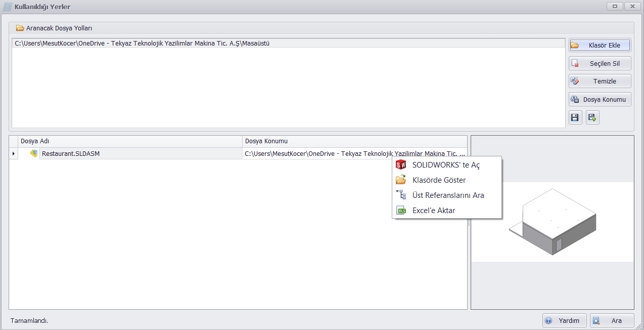Choose SOLIDWORKS' te Aç from the context menu
The width and height of the screenshot is (644, 330).
click(447, 165)
